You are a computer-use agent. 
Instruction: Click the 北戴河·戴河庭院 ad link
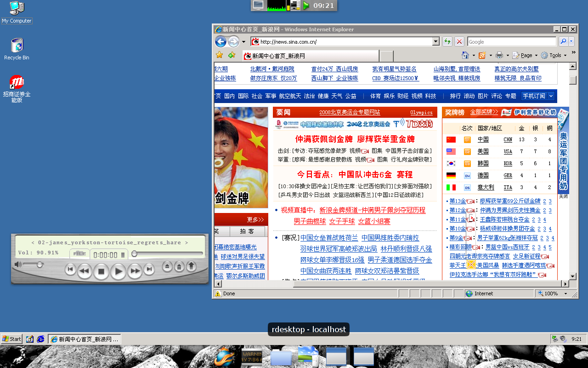272,69
